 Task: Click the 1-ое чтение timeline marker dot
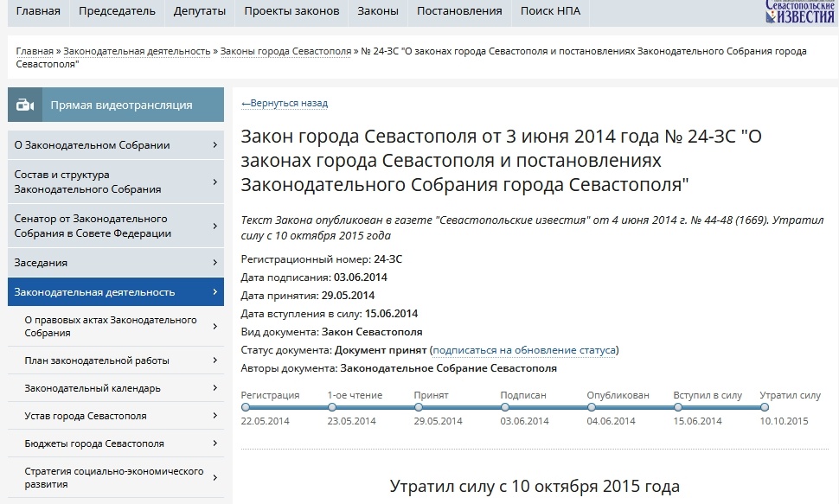332,407
